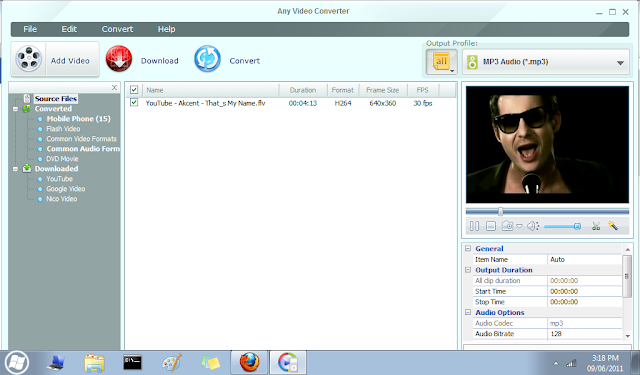Collapse the General properties section
The height and width of the screenshot is (375, 640).
tap(468, 249)
